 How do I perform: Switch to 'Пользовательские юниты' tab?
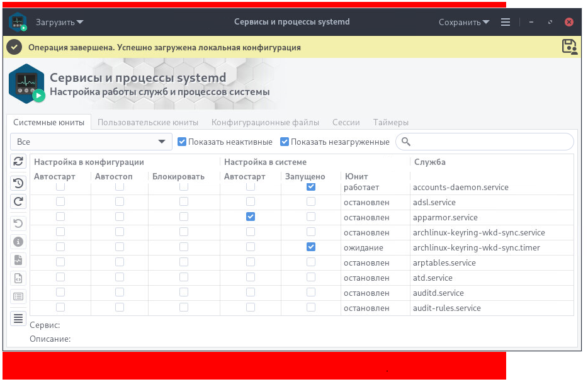pyautogui.click(x=148, y=122)
